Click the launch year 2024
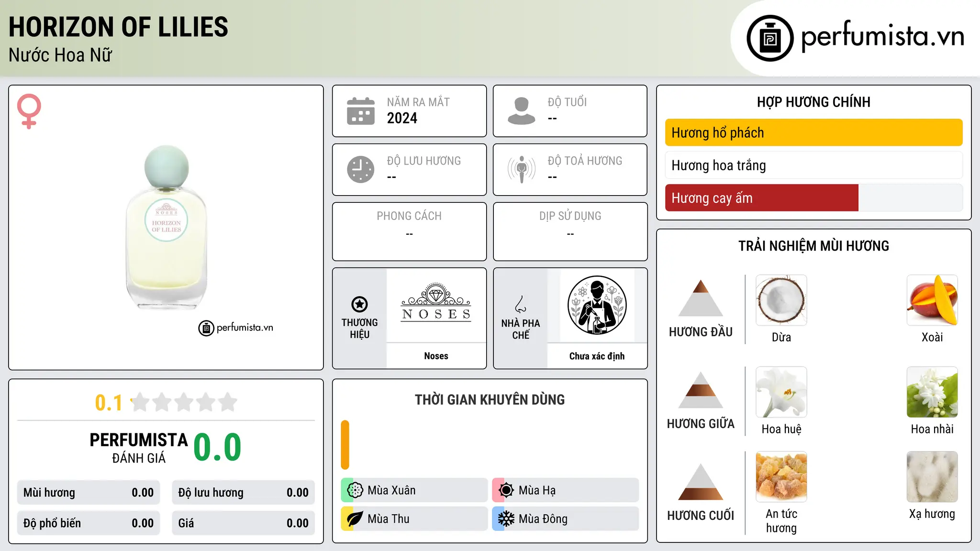The width and height of the screenshot is (980, 551). coord(402,118)
